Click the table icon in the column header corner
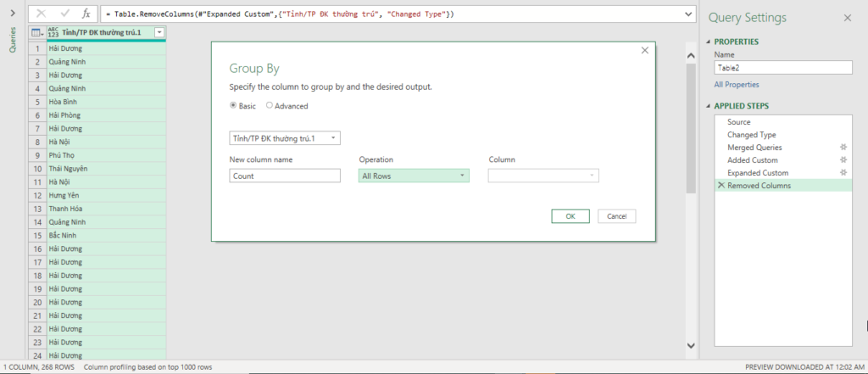This screenshot has height=374, width=868. (x=36, y=32)
